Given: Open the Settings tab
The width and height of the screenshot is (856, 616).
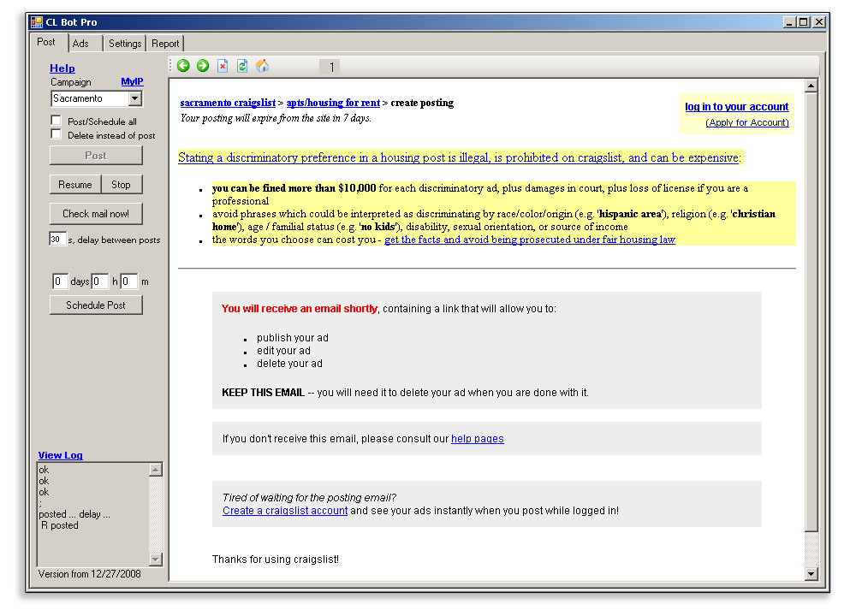Looking at the screenshot, I should tap(125, 44).
